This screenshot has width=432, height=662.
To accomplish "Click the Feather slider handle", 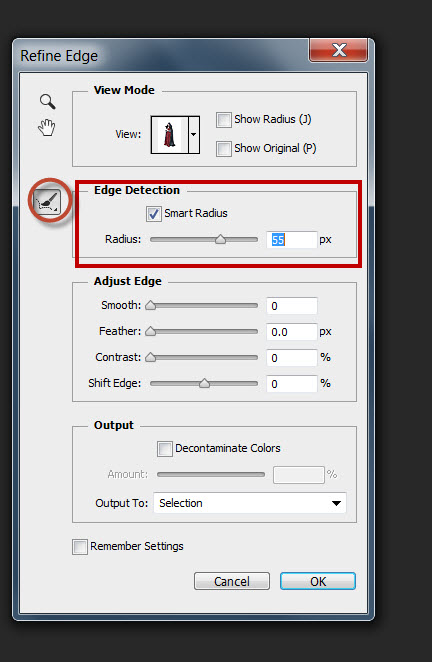I will [151, 331].
